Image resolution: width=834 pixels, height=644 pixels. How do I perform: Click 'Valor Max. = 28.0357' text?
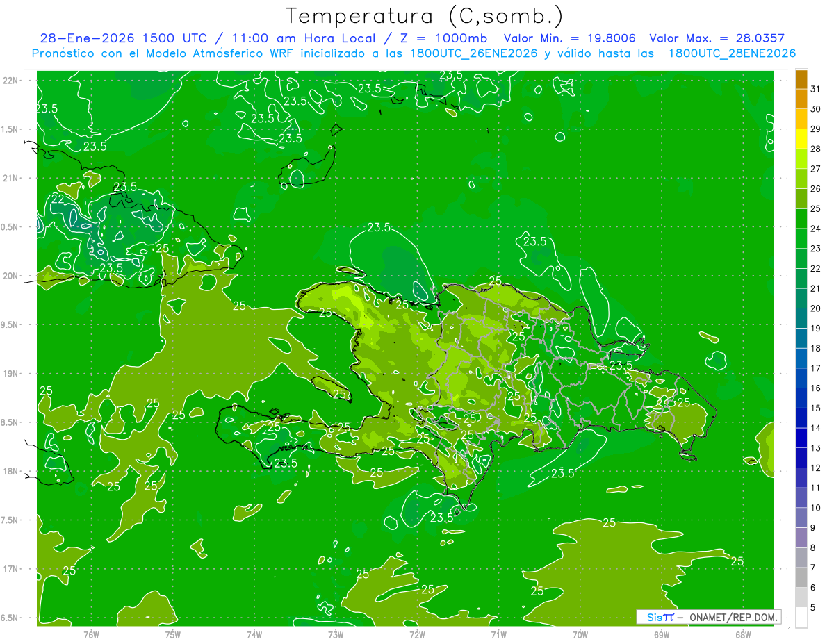pyautogui.click(x=717, y=39)
